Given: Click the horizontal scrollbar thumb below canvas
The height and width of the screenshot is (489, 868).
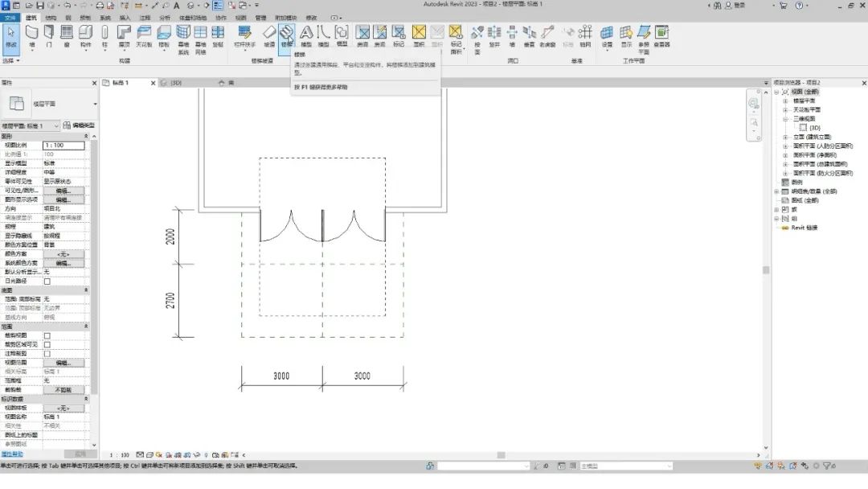Looking at the screenshot, I should (x=501, y=455).
